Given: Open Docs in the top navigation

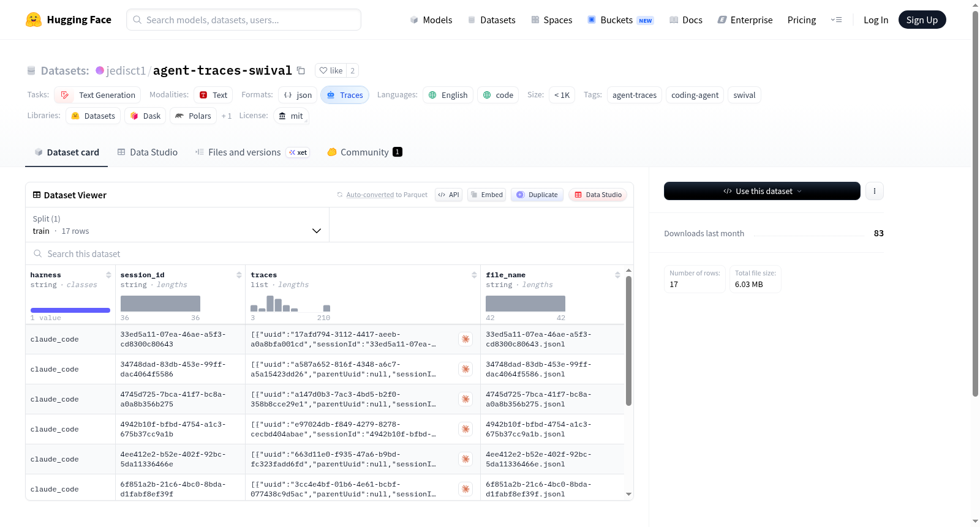Looking at the screenshot, I should coord(686,20).
